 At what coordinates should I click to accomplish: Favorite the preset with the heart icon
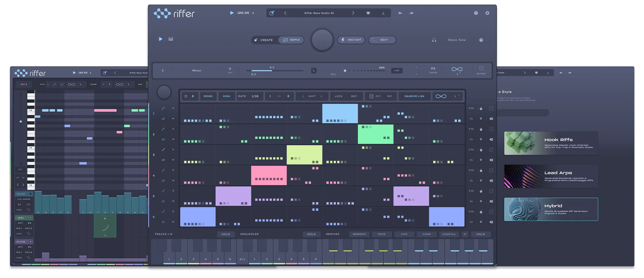pyautogui.click(x=368, y=13)
